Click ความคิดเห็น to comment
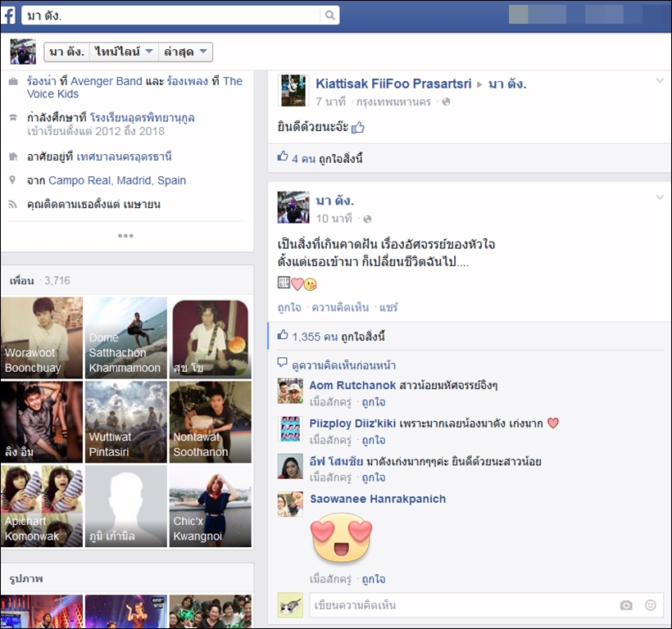The width and height of the screenshot is (672, 629). [x=340, y=307]
